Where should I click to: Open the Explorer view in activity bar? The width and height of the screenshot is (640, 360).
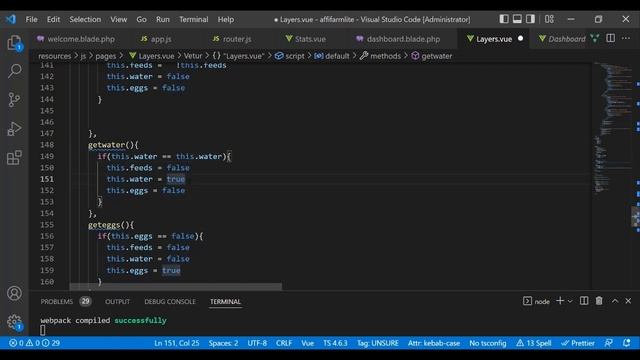click(14, 43)
